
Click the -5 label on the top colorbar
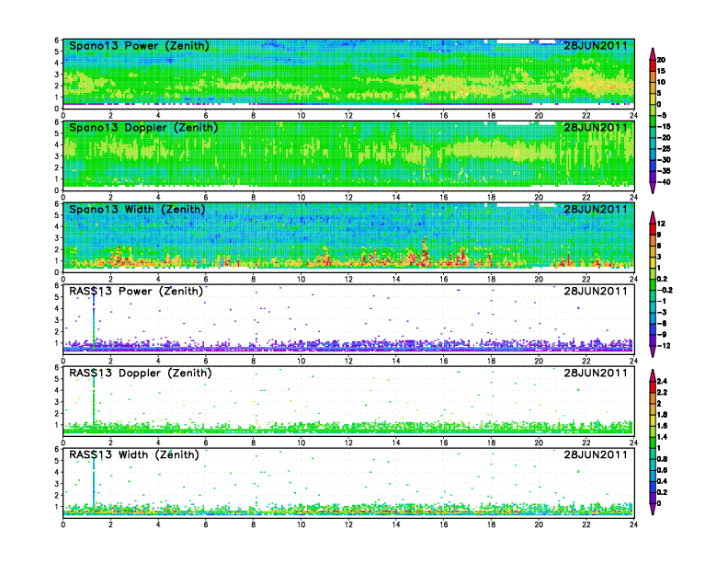pos(662,115)
